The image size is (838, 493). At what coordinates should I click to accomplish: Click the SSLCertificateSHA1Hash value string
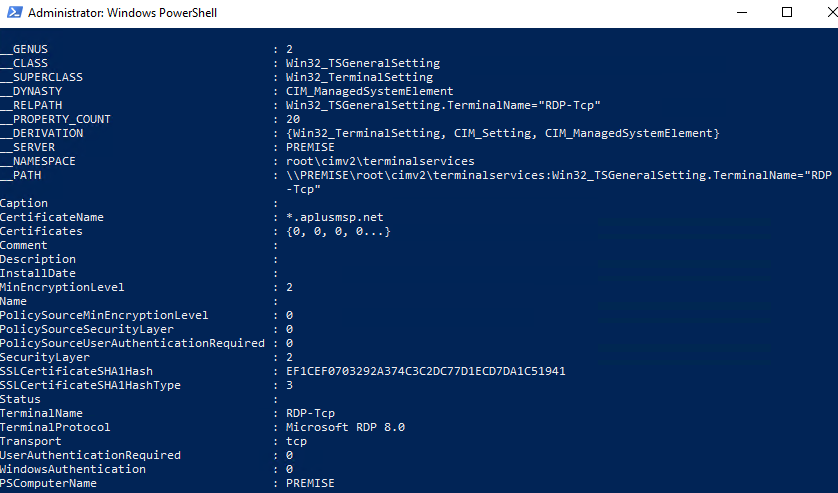point(425,371)
